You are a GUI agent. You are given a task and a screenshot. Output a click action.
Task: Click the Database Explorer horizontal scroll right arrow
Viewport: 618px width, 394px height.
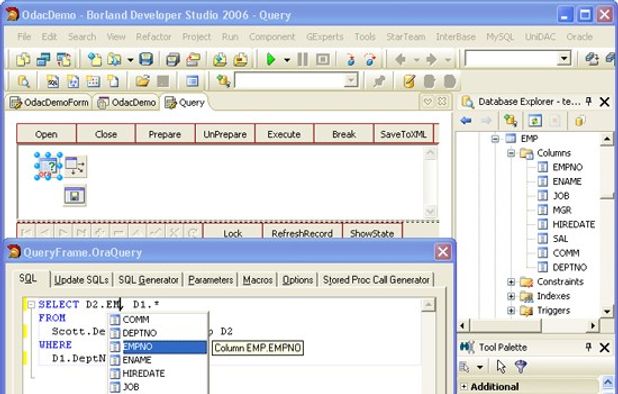(592, 326)
